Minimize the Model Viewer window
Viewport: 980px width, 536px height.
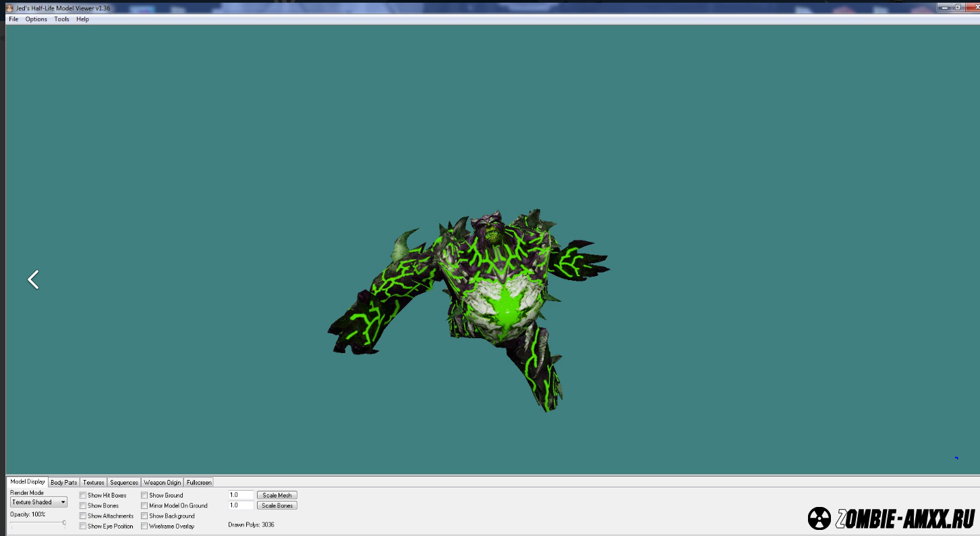943,7
